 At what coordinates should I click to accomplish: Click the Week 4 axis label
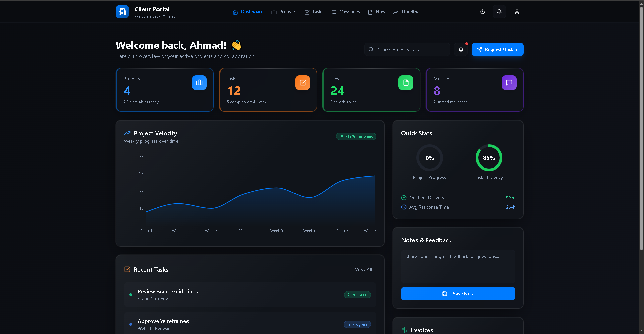(244, 231)
